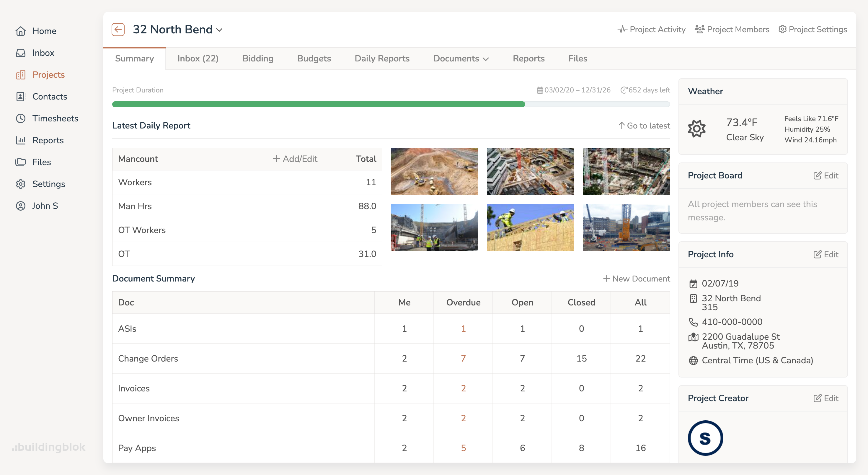Open the crane site photo thumbnail
Viewport: 868px width, 475px height.
(x=626, y=227)
